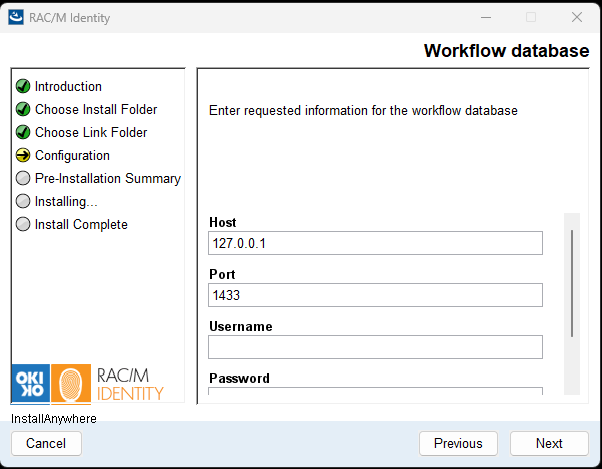Focus the Host input field
The image size is (602, 469).
point(375,243)
